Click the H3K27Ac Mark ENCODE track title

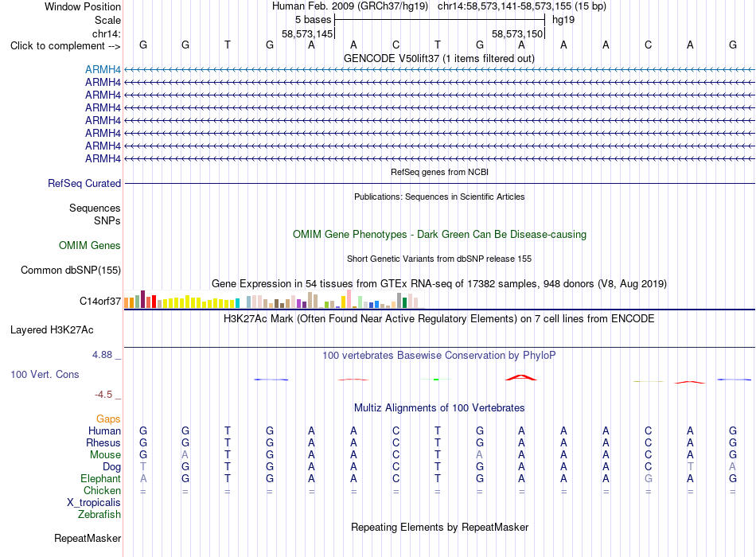[x=439, y=319]
